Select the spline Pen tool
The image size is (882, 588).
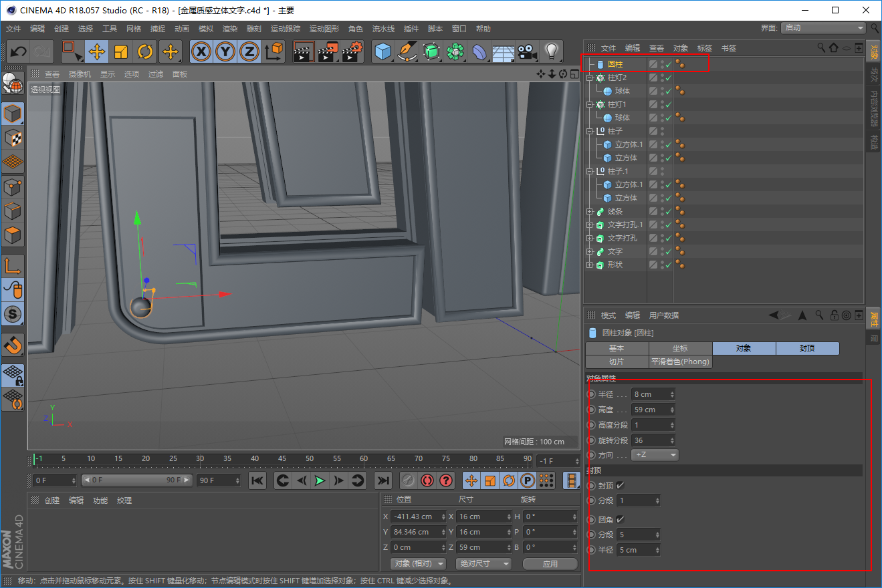coord(407,51)
